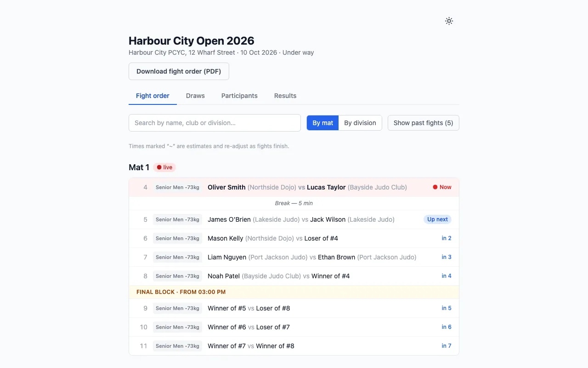Screen dimensions: 588x368
Task: Select the By mat view toggle
Action: click(323, 123)
